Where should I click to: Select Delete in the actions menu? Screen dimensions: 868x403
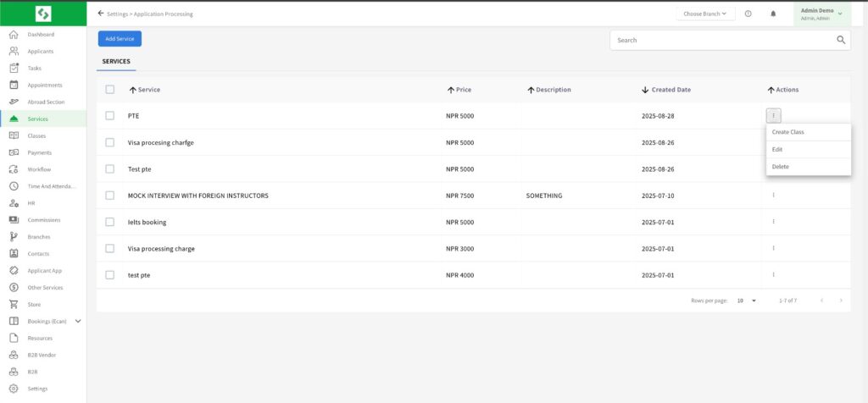(x=781, y=167)
